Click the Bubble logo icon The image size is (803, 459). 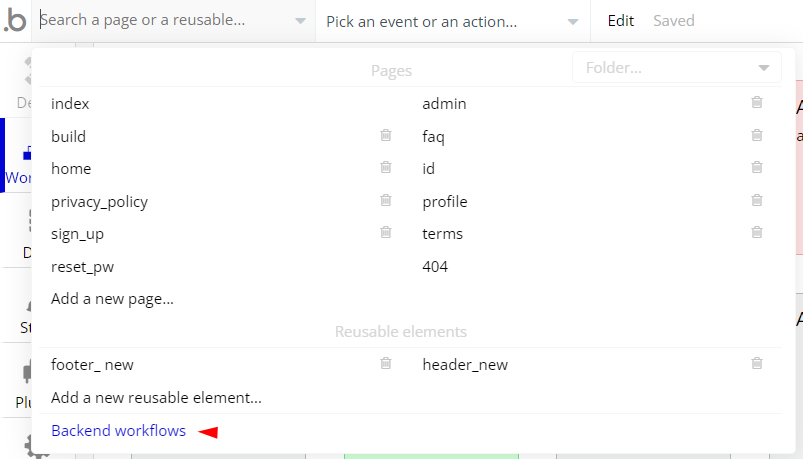tap(14, 20)
